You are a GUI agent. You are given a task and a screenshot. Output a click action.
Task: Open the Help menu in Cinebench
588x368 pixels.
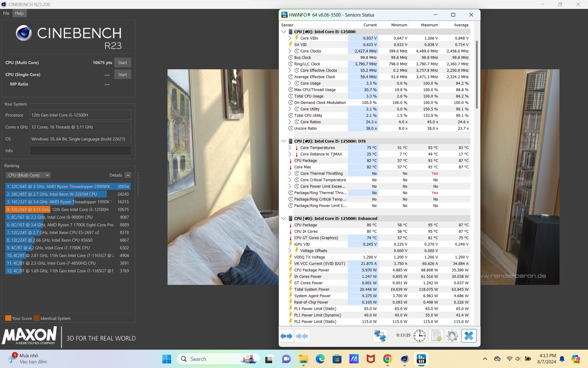[x=20, y=13]
